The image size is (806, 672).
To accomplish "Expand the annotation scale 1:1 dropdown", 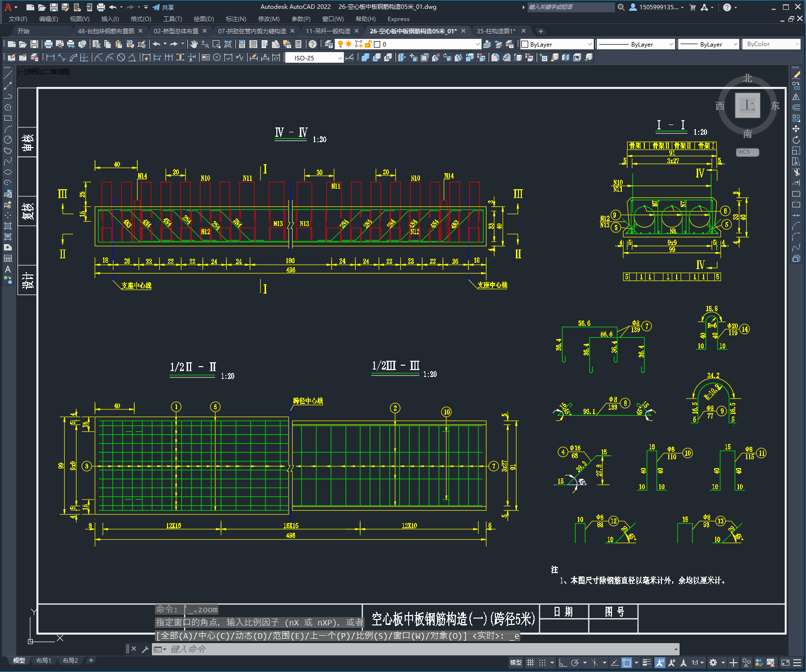I will pyautogui.click(x=698, y=663).
